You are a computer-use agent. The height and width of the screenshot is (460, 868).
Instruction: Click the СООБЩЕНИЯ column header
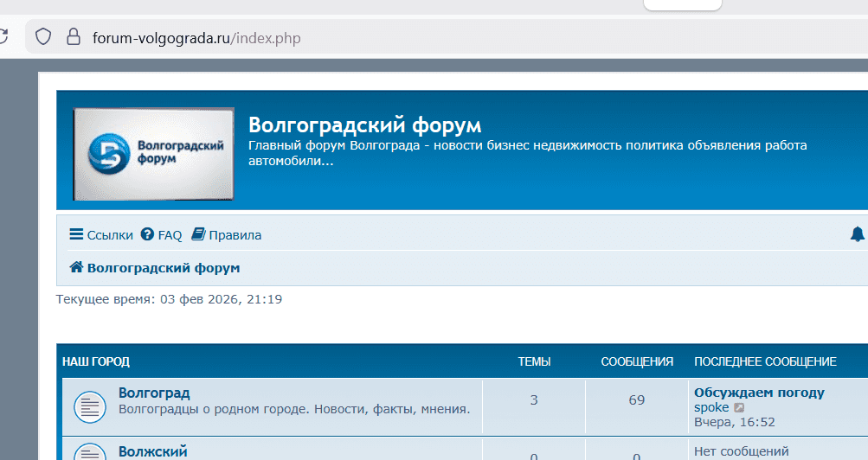tap(637, 361)
